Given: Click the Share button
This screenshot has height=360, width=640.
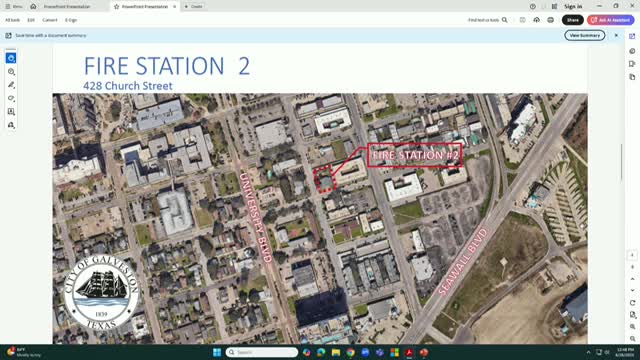Looking at the screenshot, I should click(x=573, y=20).
